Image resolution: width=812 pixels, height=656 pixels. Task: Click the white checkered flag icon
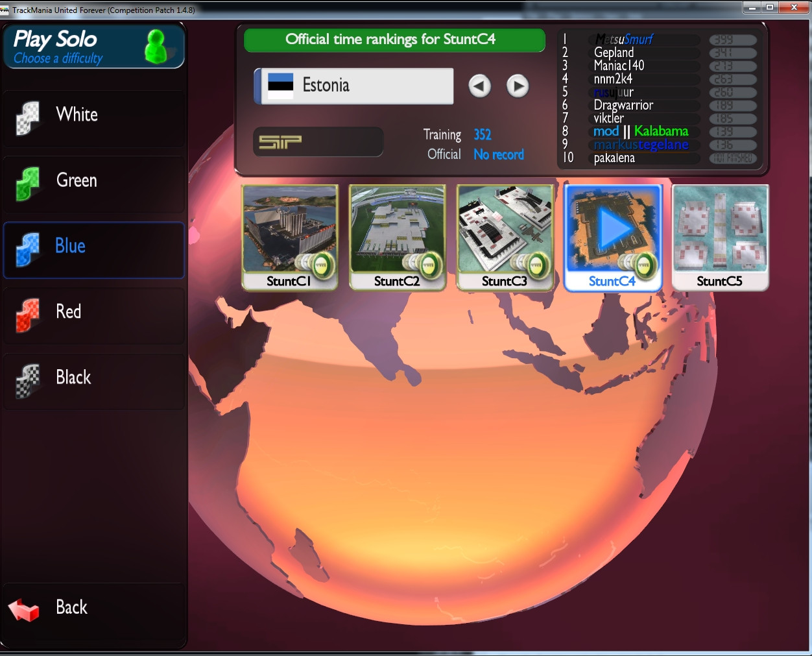point(27,118)
